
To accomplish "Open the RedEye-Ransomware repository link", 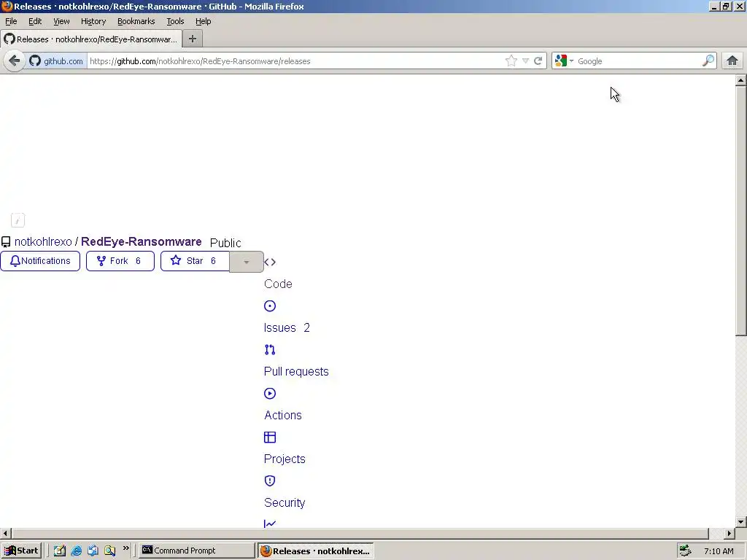I will tap(141, 242).
